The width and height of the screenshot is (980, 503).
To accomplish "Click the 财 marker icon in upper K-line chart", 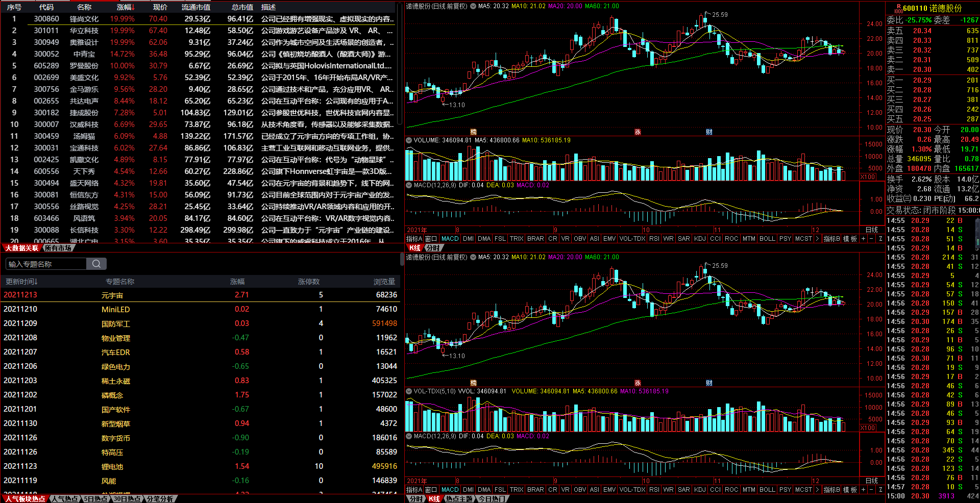I will 709,132.
